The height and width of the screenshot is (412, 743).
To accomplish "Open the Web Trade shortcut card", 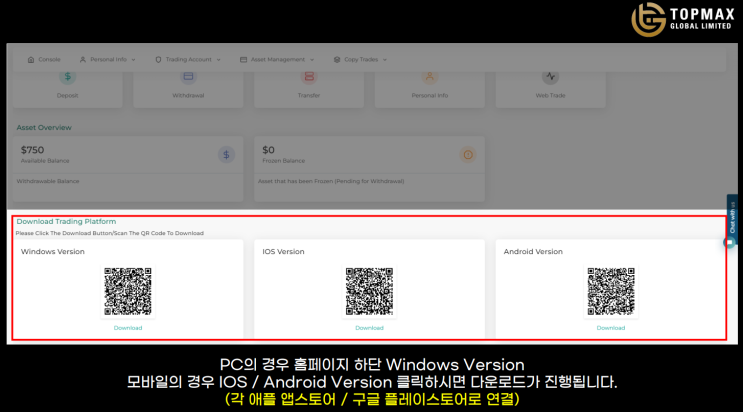I will (x=551, y=89).
